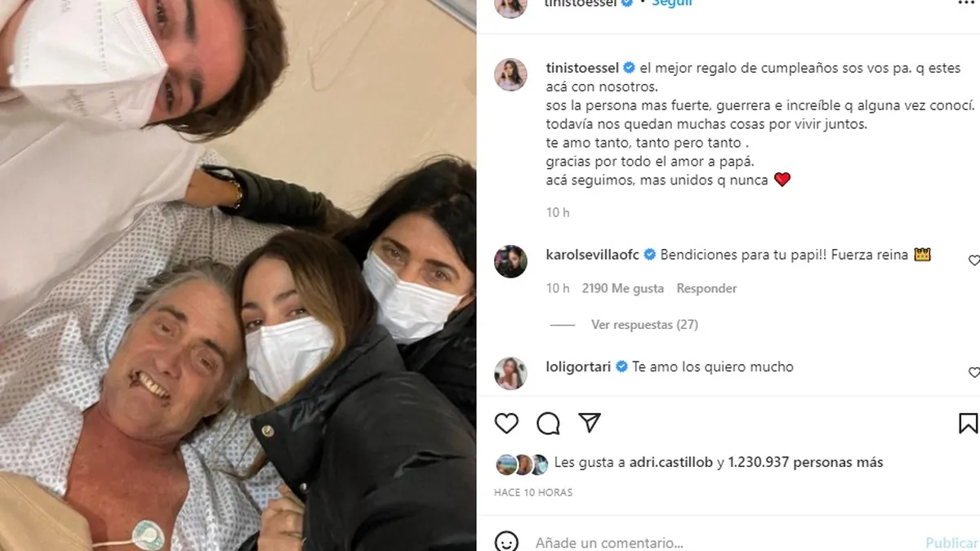Like karolsevillaofc's comment heart
The width and height of the screenshot is (980, 551).
pyautogui.click(x=973, y=260)
